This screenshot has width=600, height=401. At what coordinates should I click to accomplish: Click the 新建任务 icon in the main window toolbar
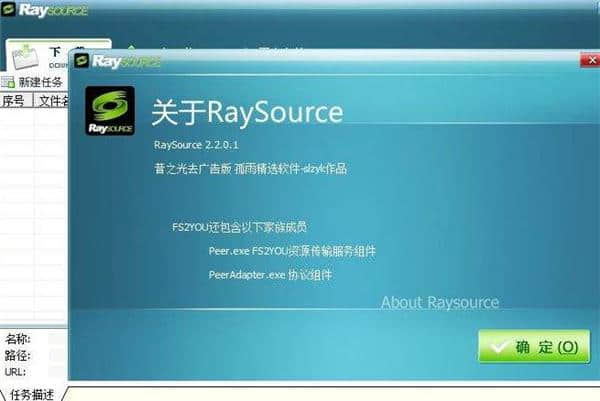(8, 82)
